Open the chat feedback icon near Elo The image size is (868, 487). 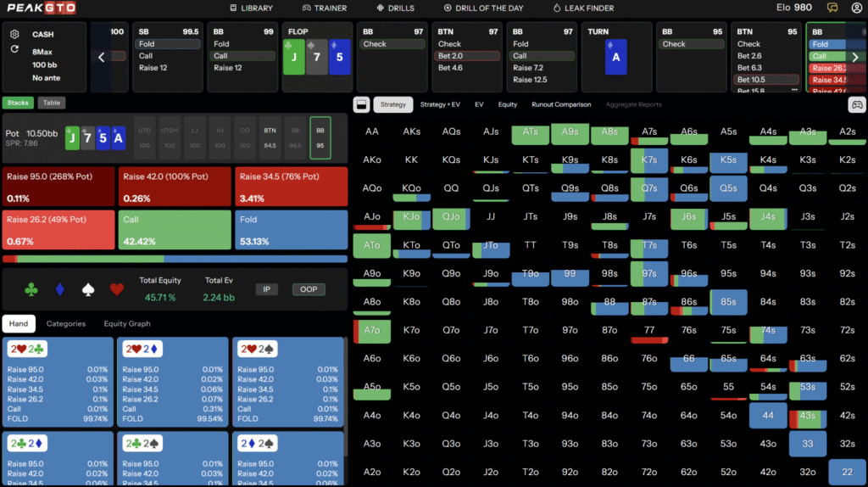833,8
